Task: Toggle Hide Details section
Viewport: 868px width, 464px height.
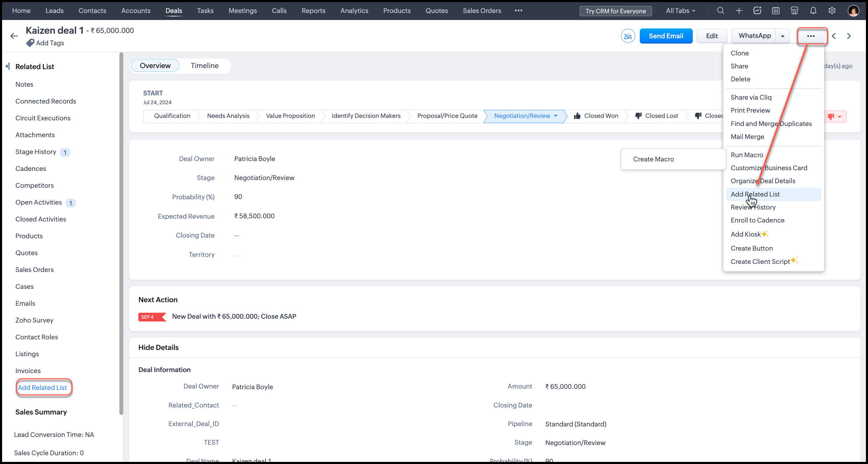Action: (x=158, y=347)
